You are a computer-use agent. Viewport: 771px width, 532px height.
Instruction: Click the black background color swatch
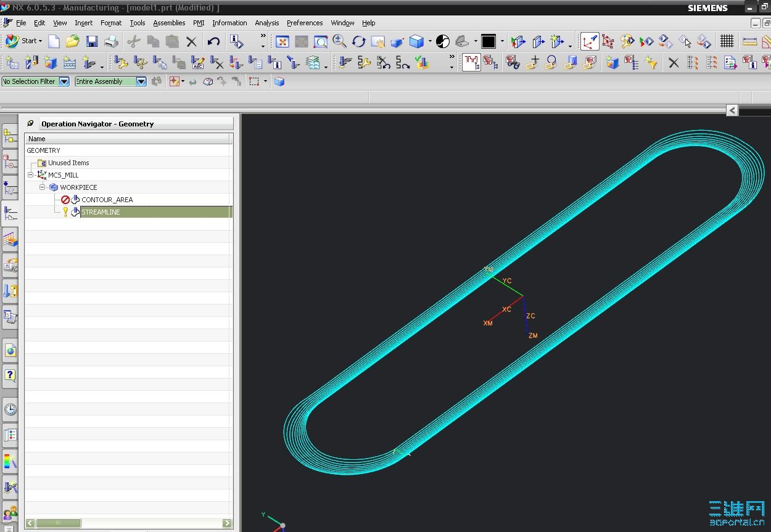tap(489, 41)
